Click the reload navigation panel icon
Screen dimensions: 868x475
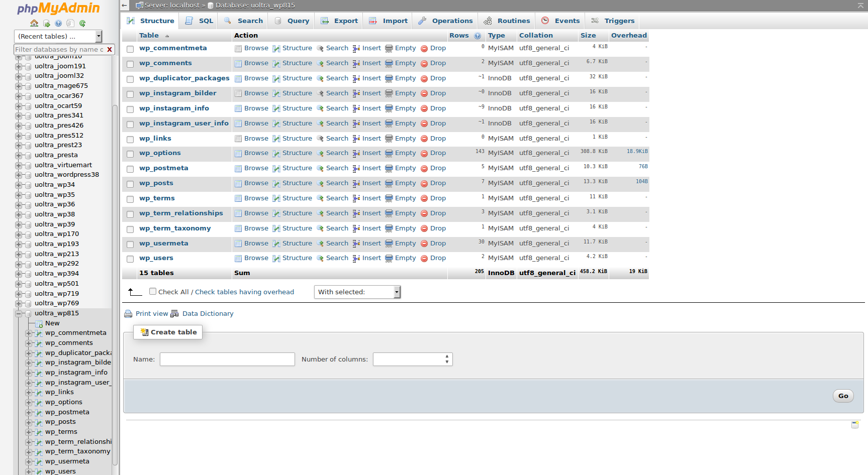(82, 23)
